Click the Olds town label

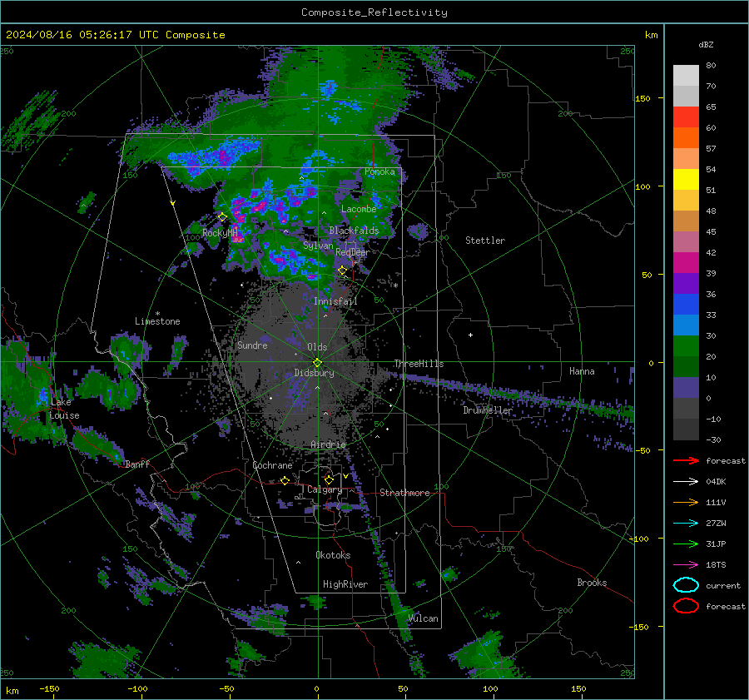click(x=317, y=347)
